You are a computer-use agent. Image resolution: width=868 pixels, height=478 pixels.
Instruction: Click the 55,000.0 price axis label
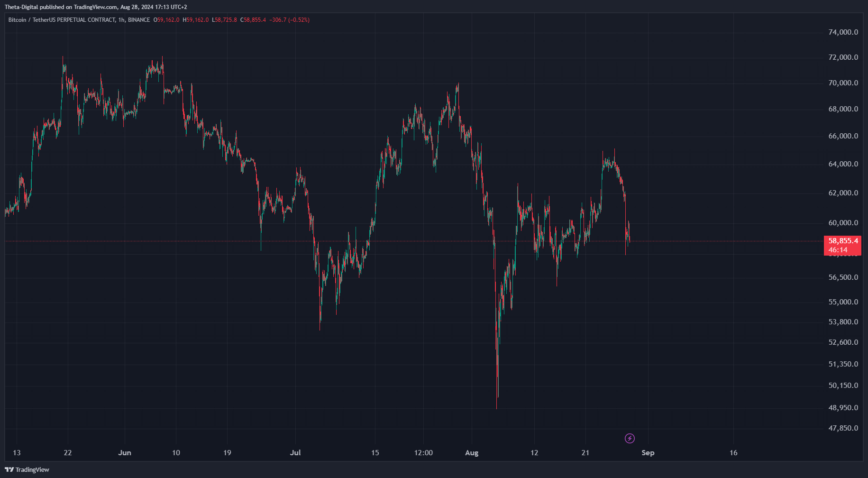pos(843,302)
